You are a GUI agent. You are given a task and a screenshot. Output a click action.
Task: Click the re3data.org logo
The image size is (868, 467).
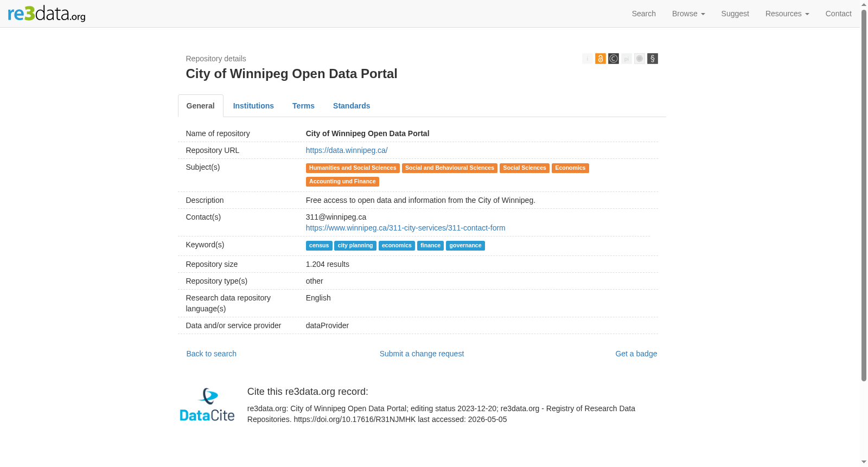47,14
